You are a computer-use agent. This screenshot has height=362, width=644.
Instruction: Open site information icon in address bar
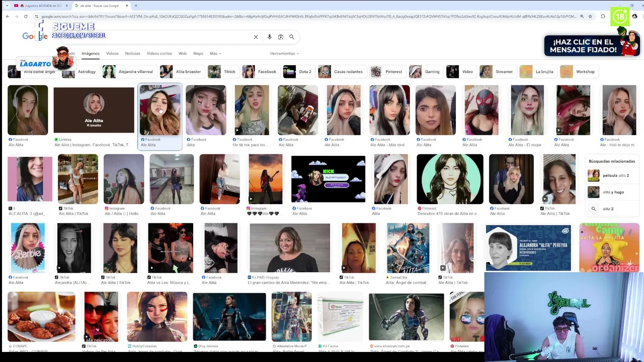tap(37, 17)
